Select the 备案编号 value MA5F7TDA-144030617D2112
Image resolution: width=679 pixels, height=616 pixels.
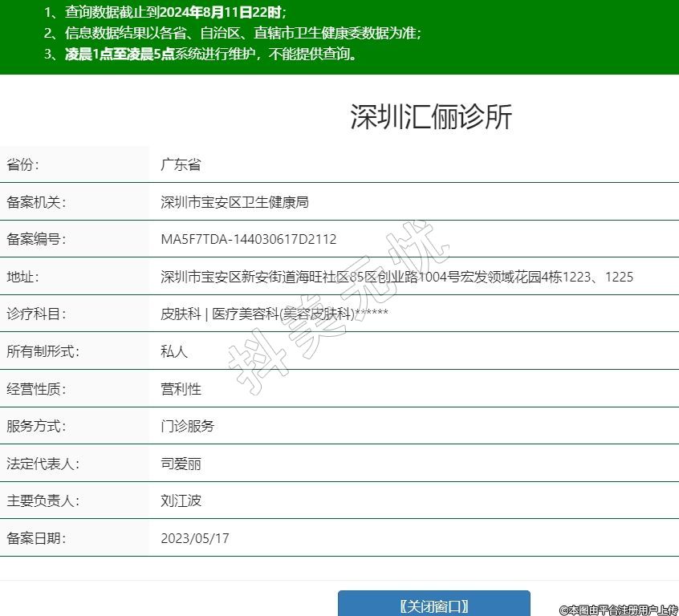[248, 239]
